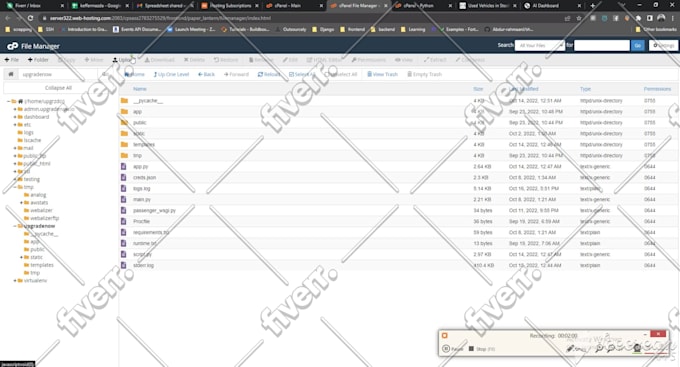Image resolution: width=680 pixels, height=367 pixels.
Task: Click the logs.log file icon
Action: (x=124, y=188)
